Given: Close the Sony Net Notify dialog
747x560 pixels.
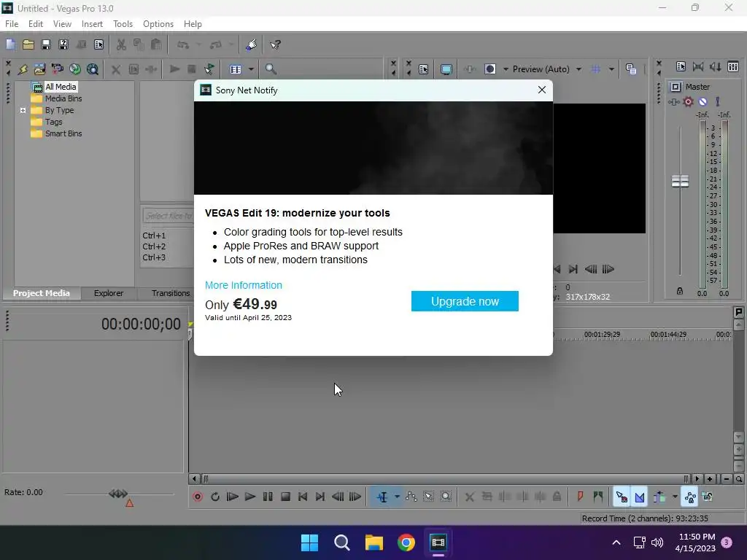Looking at the screenshot, I should click(542, 90).
